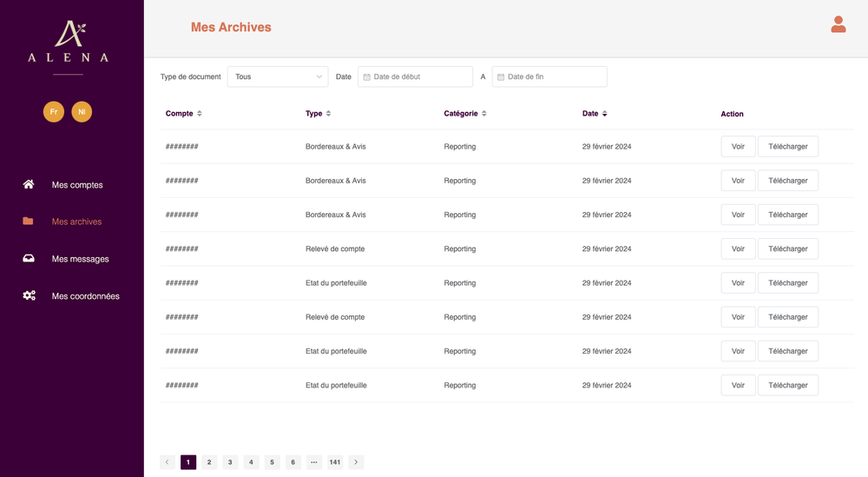
Task: Sort by the Catégorie column header
Action: click(460, 114)
